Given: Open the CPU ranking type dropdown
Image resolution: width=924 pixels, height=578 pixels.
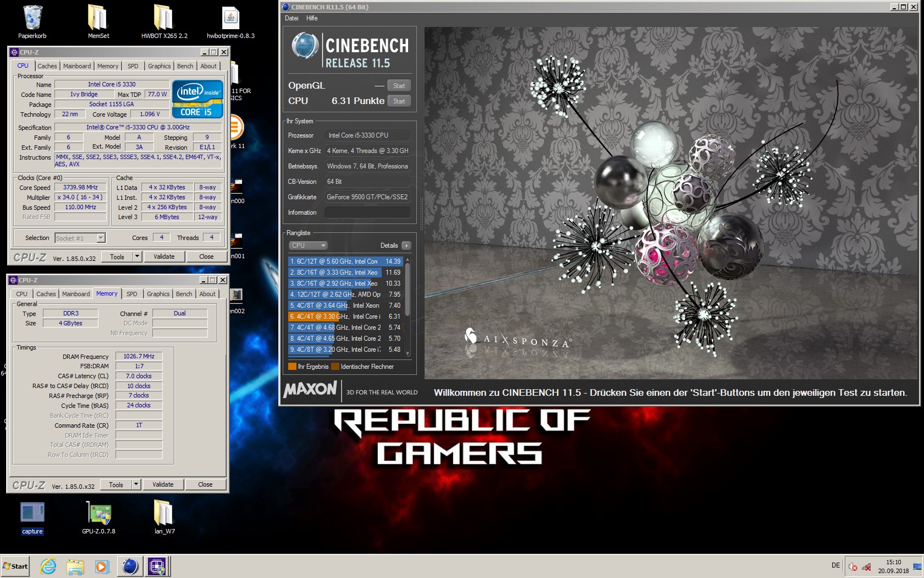Looking at the screenshot, I should point(308,246).
